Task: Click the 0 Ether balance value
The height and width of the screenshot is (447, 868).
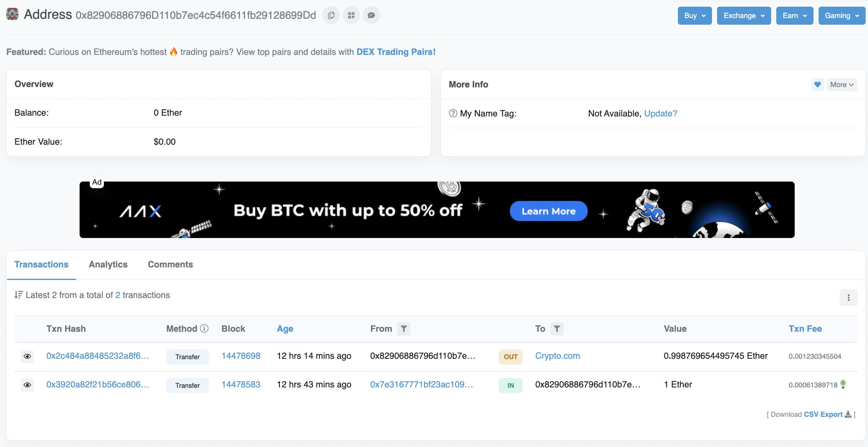Action: (x=168, y=113)
